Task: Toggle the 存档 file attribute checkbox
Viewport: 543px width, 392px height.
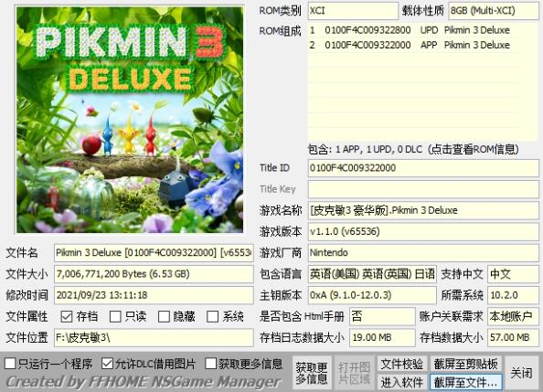Action: (67, 316)
